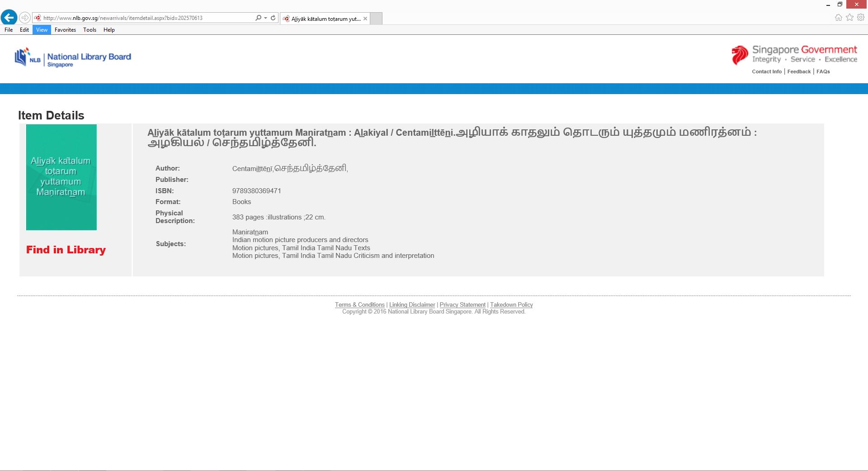Click the green book cover thumbnail

61,177
